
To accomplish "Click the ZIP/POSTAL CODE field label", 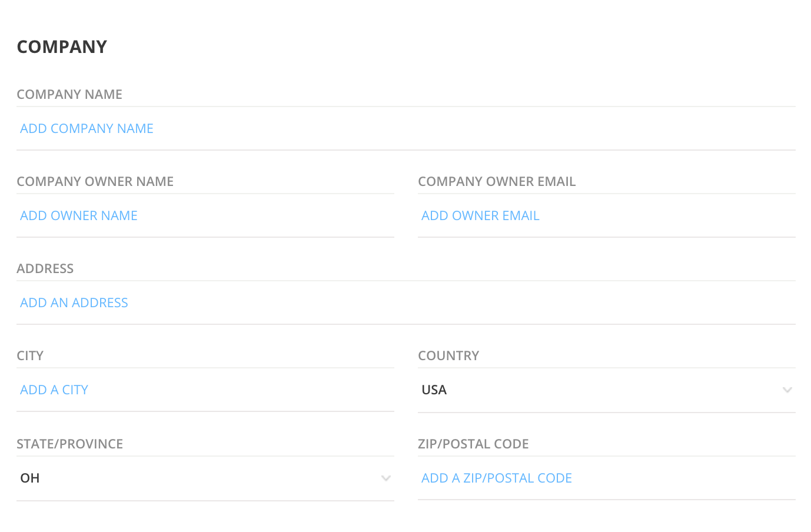I will 473,444.
